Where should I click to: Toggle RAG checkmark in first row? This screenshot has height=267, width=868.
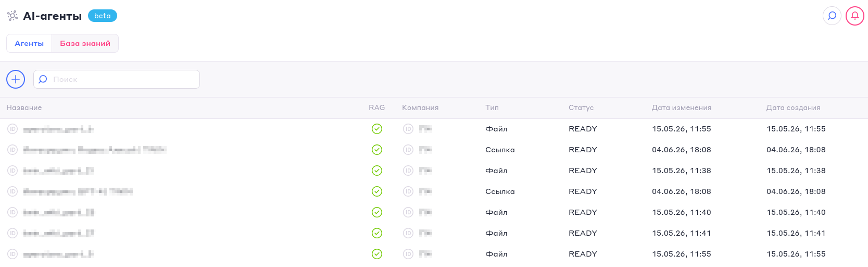point(377,129)
